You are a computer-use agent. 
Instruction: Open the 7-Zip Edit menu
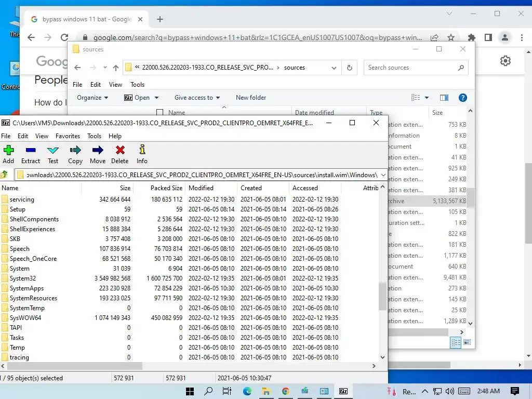(x=23, y=136)
